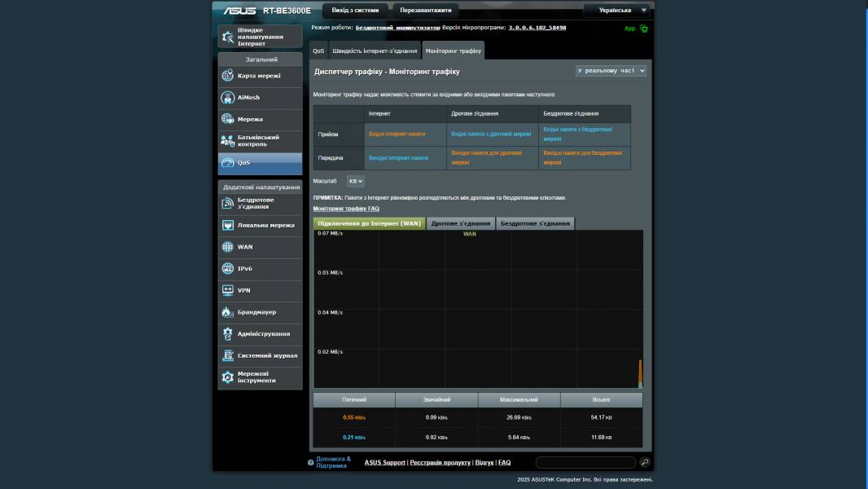Screen dimensions: 868x489
Task: Click the Бездротове з'єднання wireless icon
Action: [x=227, y=203]
